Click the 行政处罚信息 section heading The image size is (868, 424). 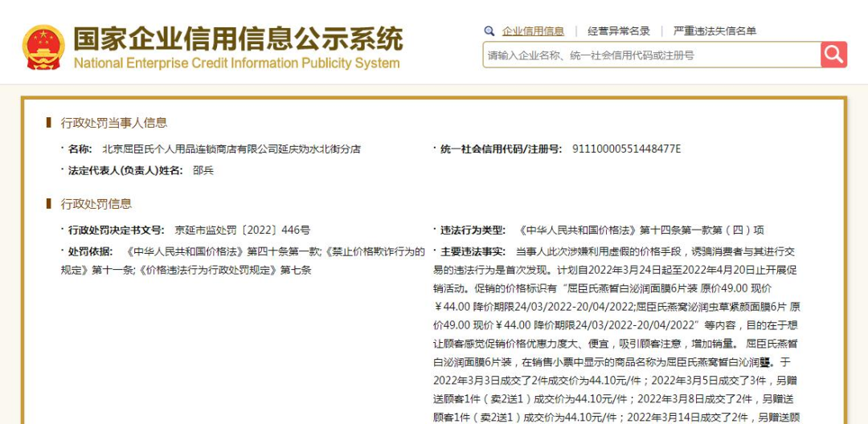[96, 204]
